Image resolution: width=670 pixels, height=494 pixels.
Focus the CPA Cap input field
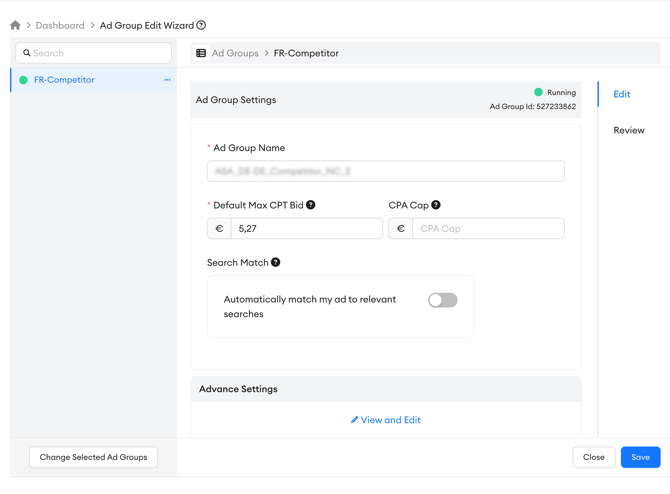[x=487, y=229]
